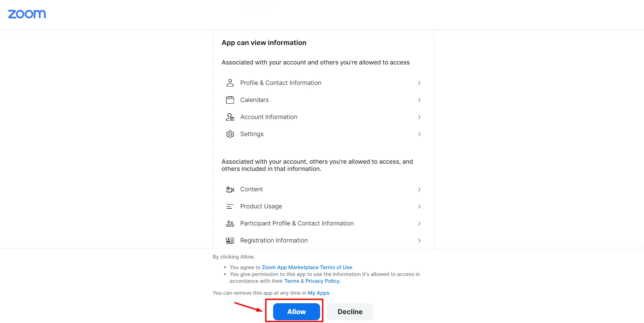Open the Privacy Policy link
Image resolution: width=644 pixels, height=323 pixels.
click(x=321, y=281)
